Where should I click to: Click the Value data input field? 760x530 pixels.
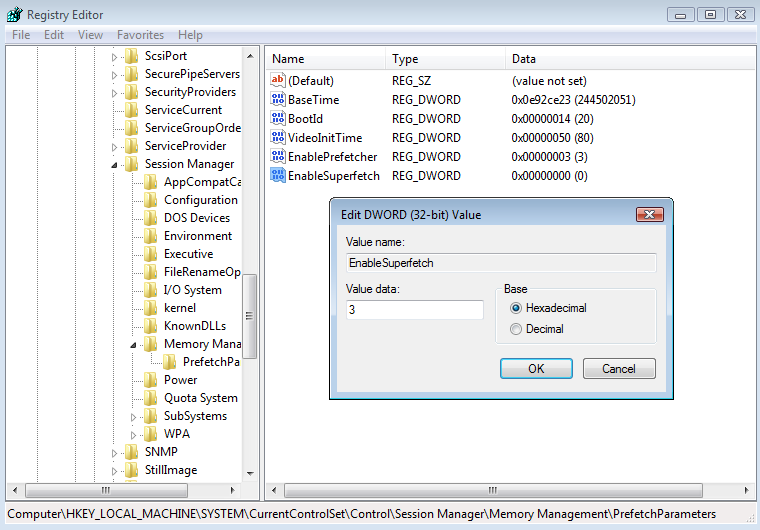[x=415, y=309]
